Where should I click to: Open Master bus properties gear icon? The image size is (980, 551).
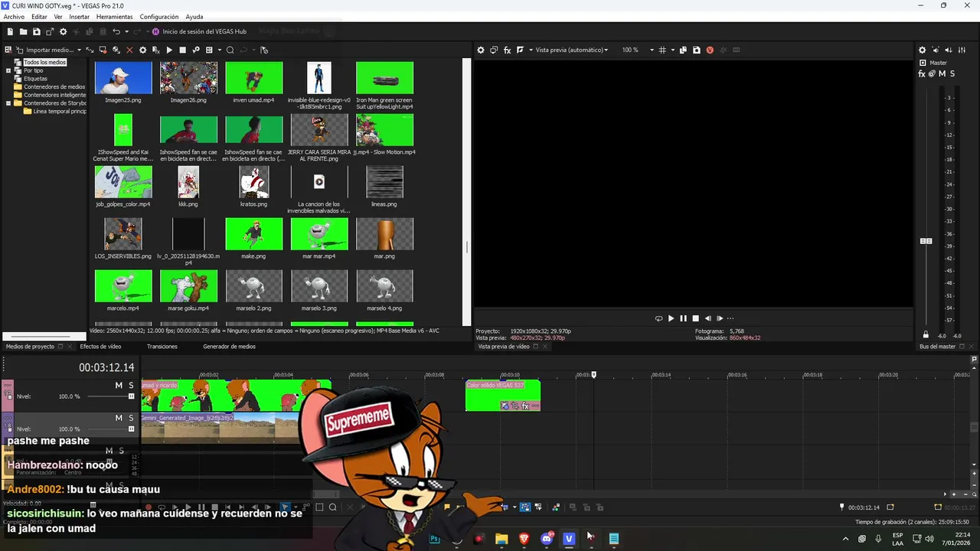tap(922, 50)
